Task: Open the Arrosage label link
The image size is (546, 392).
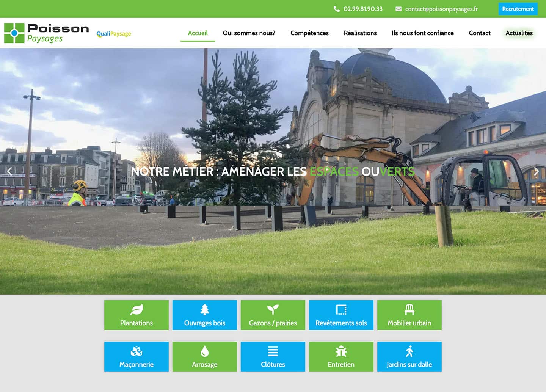Action: [205, 365]
